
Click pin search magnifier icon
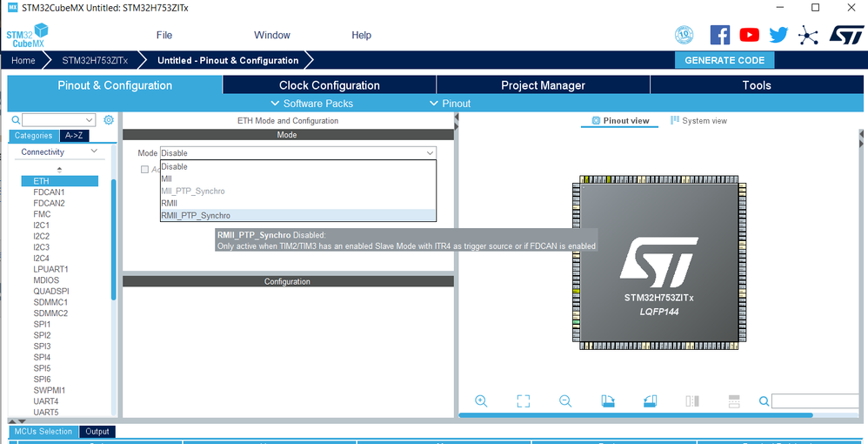coord(764,401)
